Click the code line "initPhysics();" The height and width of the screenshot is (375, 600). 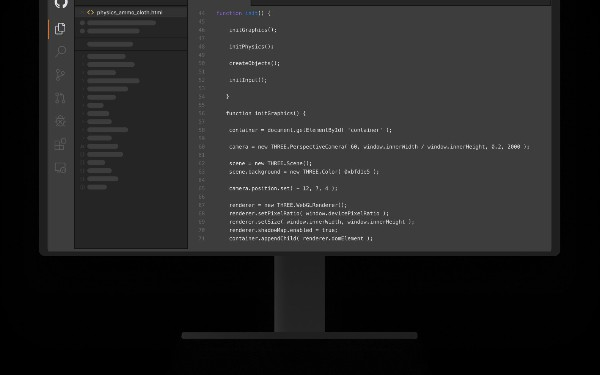pos(251,47)
